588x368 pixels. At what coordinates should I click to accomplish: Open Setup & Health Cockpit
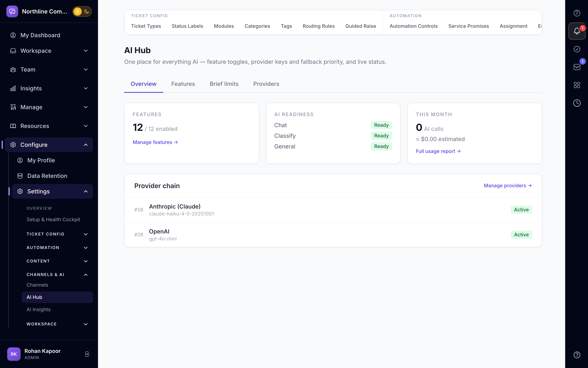click(x=57, y=220)
